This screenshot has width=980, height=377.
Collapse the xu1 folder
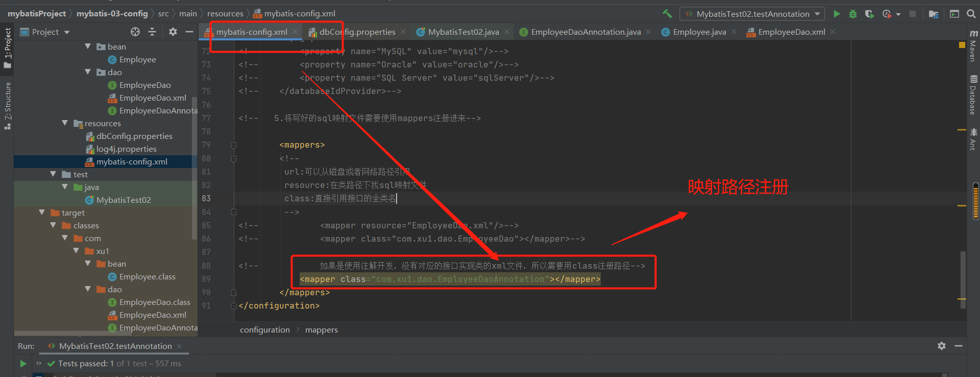pyautogui.click(x=76, y=251)
